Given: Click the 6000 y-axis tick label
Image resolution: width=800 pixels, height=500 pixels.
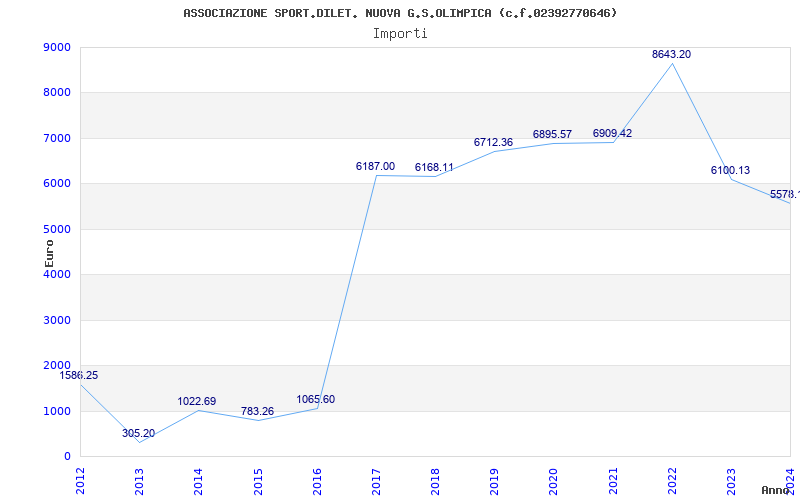Looking at the screenshot, I should coord(57,184).
